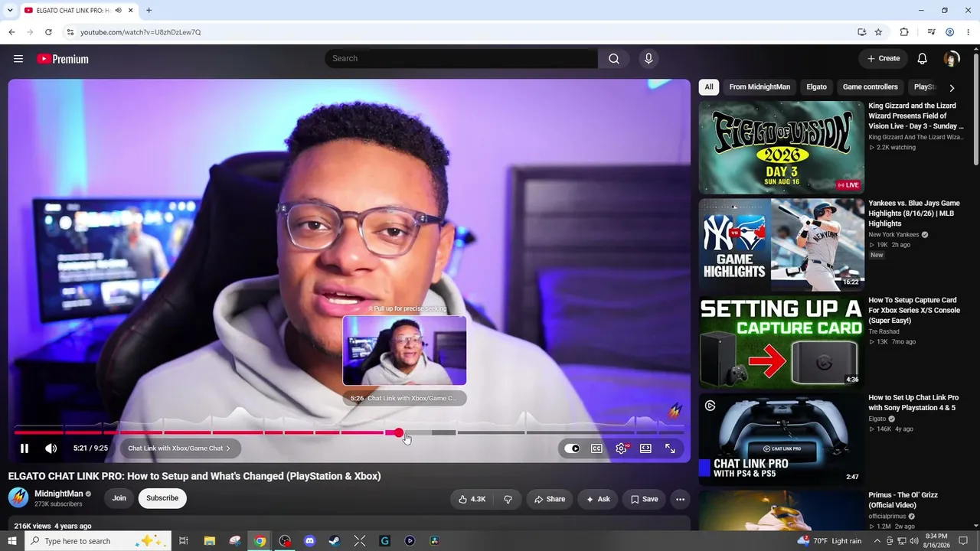Like the video

point(472,499)
